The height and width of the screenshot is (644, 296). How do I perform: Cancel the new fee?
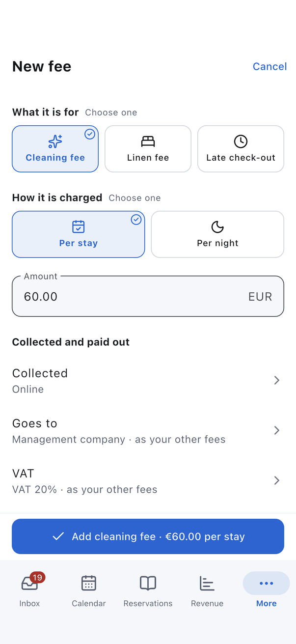point(269,66)
